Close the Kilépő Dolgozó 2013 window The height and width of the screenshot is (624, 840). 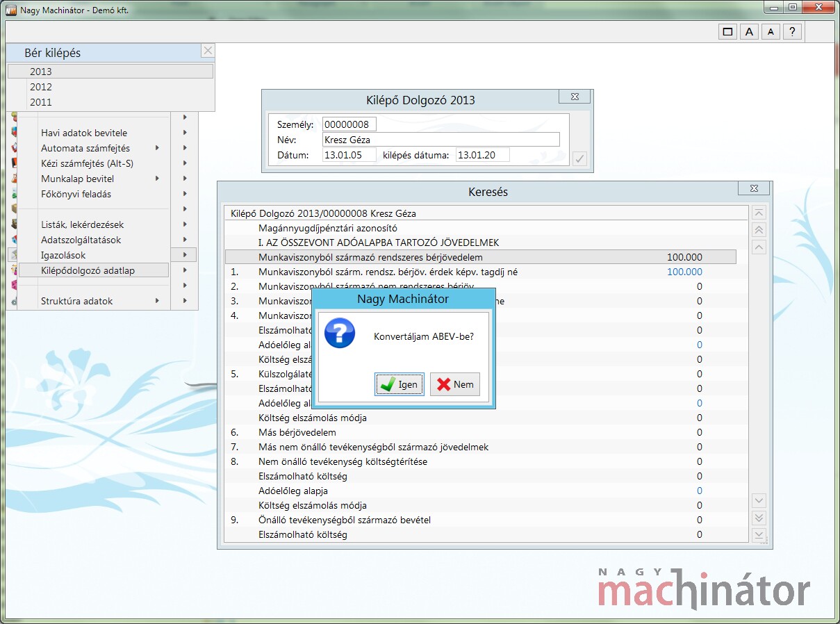pos(575,97)
